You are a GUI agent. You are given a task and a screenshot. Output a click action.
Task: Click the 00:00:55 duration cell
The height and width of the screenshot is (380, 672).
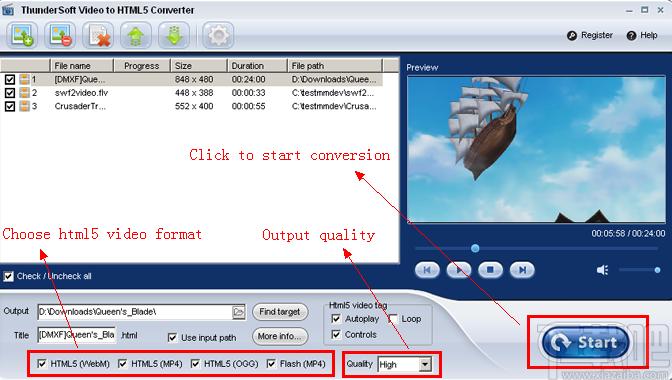coord(249,106)
